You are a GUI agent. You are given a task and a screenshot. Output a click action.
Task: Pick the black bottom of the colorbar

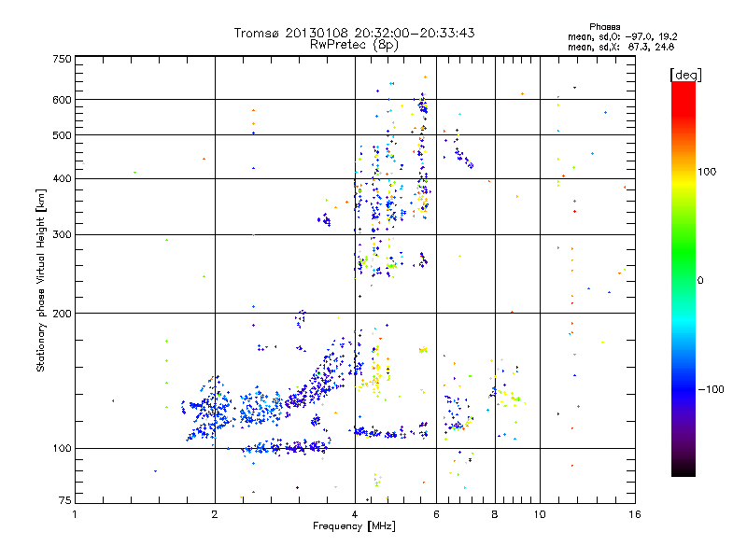(x=684, y=472)
